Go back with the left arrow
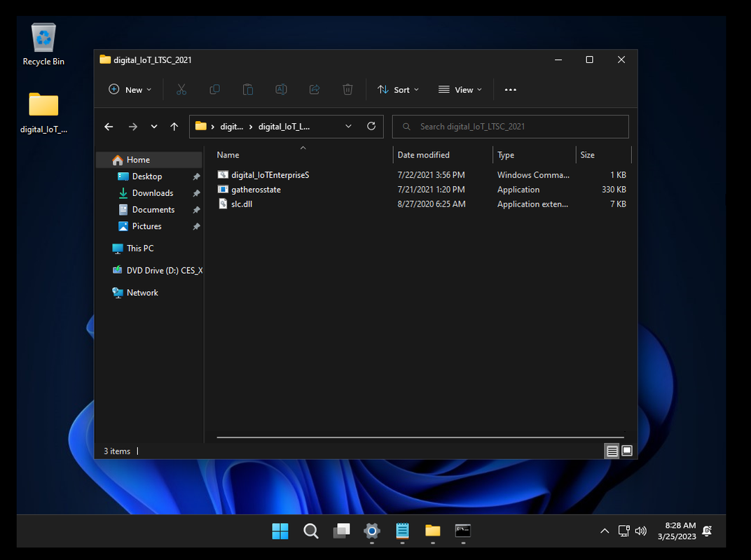 pyautogui.click(x=109, y=127)
